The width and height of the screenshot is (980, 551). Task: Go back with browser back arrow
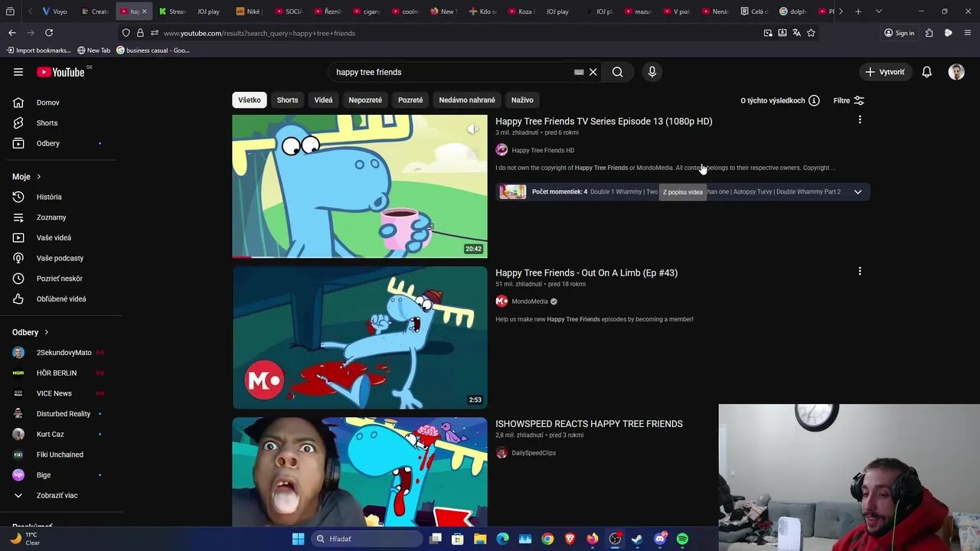tap(12, 33)
